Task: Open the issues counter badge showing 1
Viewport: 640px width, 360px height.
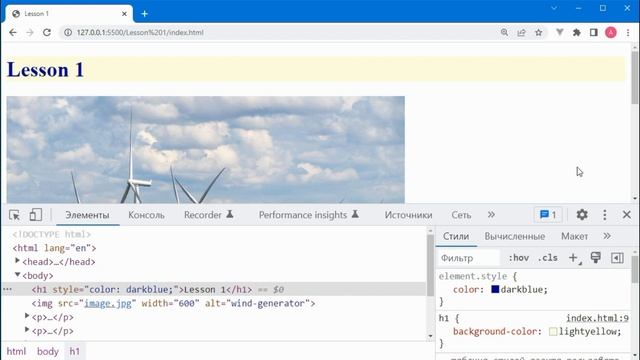Action: 548,215
